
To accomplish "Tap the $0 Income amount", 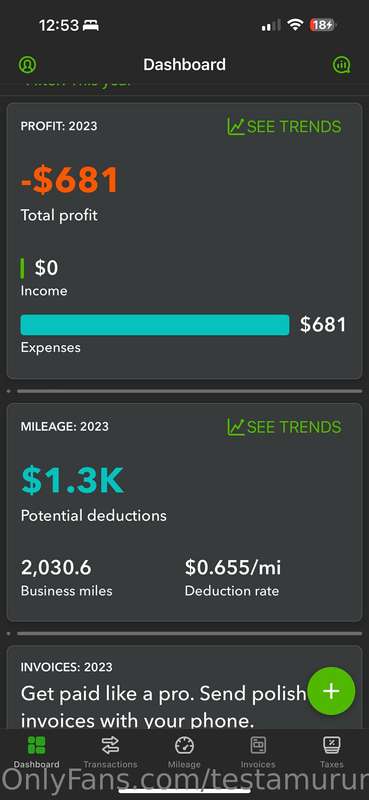I will (46, 268).
